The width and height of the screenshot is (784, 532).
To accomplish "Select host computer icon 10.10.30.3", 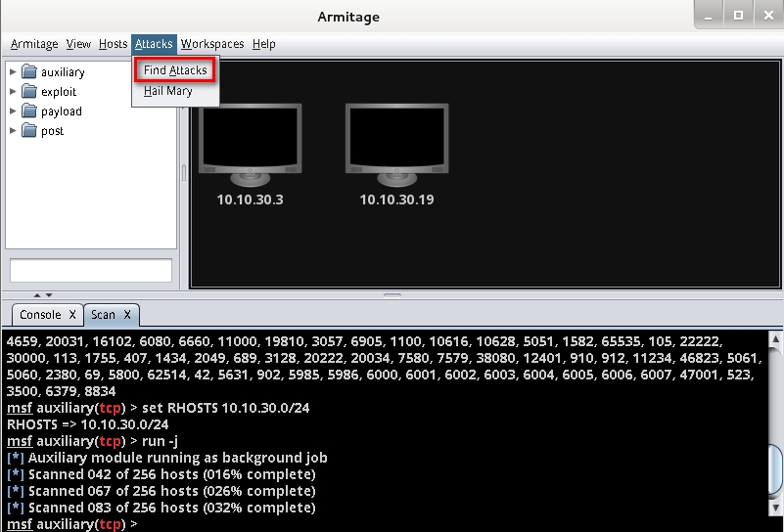I will coord(250,145).
